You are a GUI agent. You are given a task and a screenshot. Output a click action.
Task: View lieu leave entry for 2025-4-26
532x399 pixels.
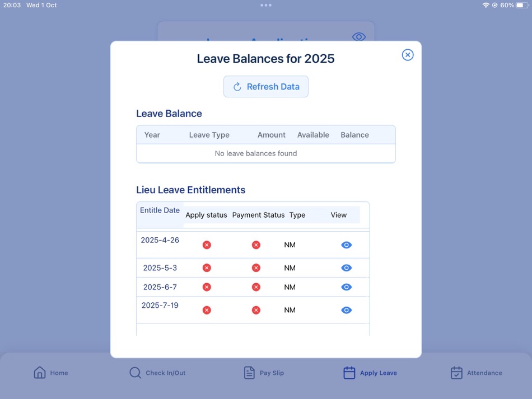click(346, 245)
